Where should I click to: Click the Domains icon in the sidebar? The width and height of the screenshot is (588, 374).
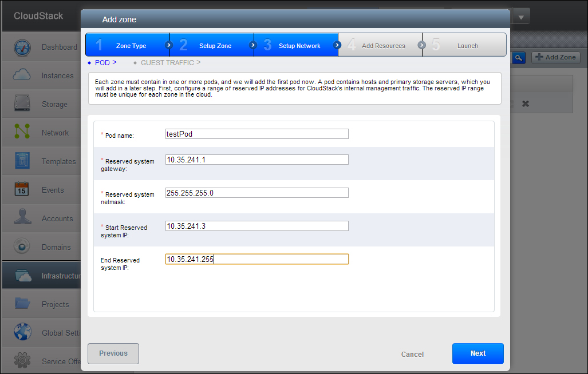click(22, 247)
